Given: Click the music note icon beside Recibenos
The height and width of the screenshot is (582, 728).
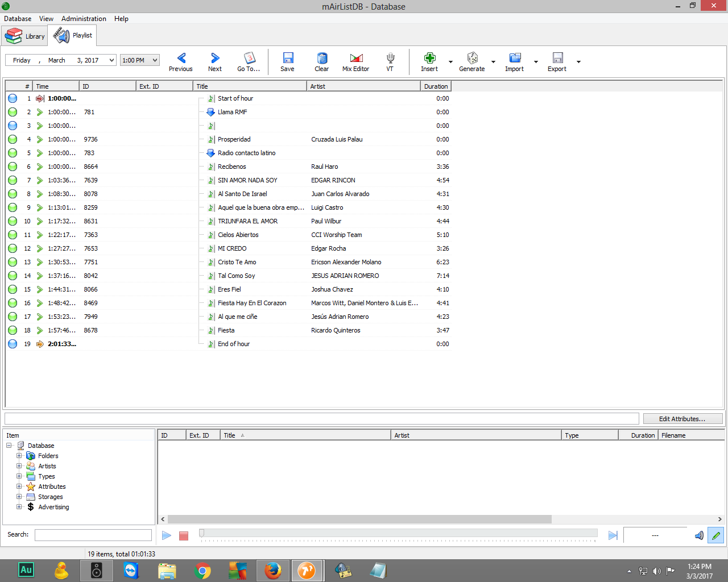Looking at the screenshot, I should pyautogui.click(x=211, y=167).
